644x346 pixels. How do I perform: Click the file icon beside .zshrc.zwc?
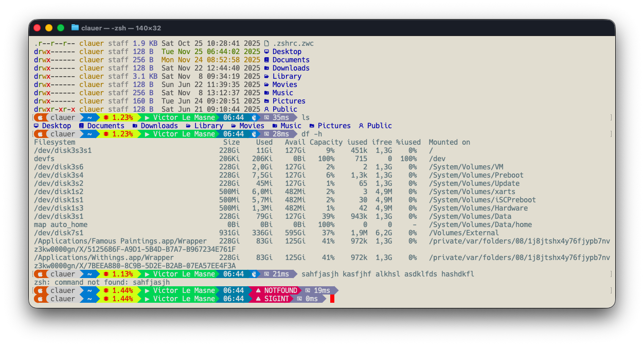click(266, 44)
